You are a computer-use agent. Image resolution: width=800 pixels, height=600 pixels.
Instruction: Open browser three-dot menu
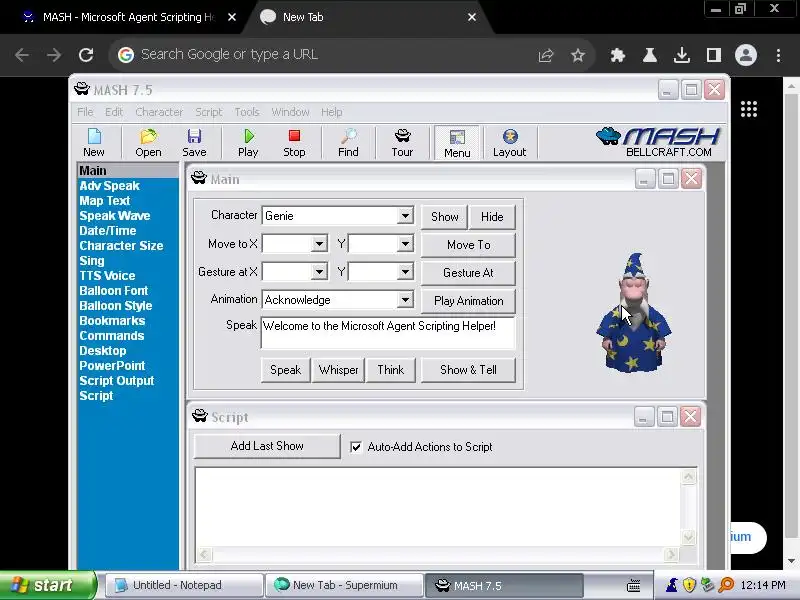coord(778,55)
